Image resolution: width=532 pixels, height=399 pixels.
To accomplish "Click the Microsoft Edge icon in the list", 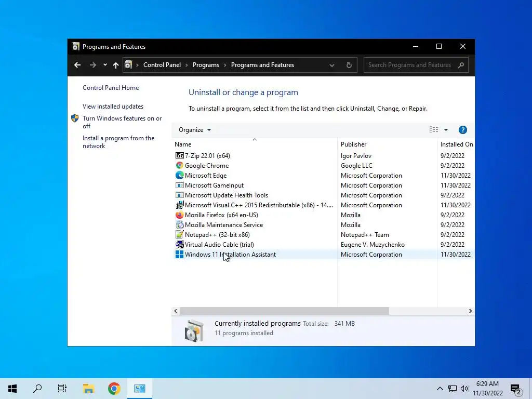I will tap(179, 175).
